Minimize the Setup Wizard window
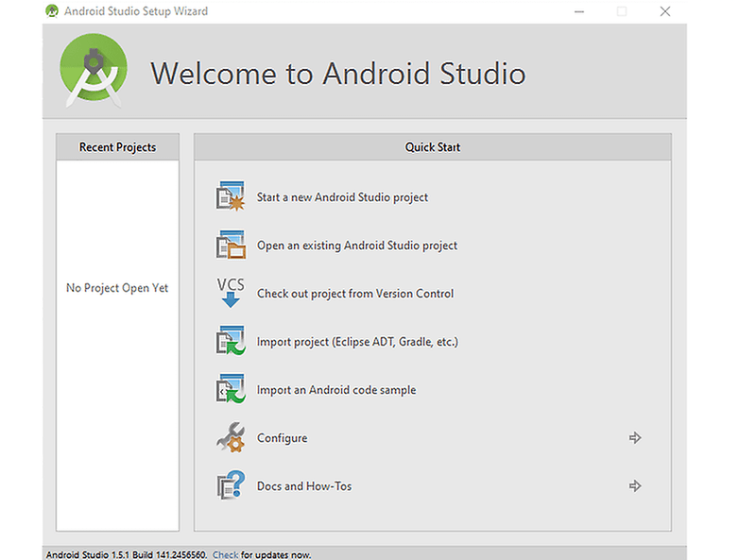The width and height of the screenshot is (739, 560). tap(579, 11)
